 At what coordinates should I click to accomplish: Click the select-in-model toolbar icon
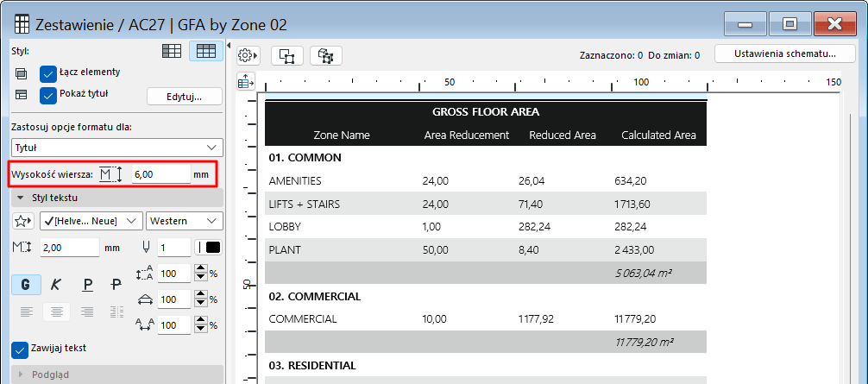click(x=287, y=55)
